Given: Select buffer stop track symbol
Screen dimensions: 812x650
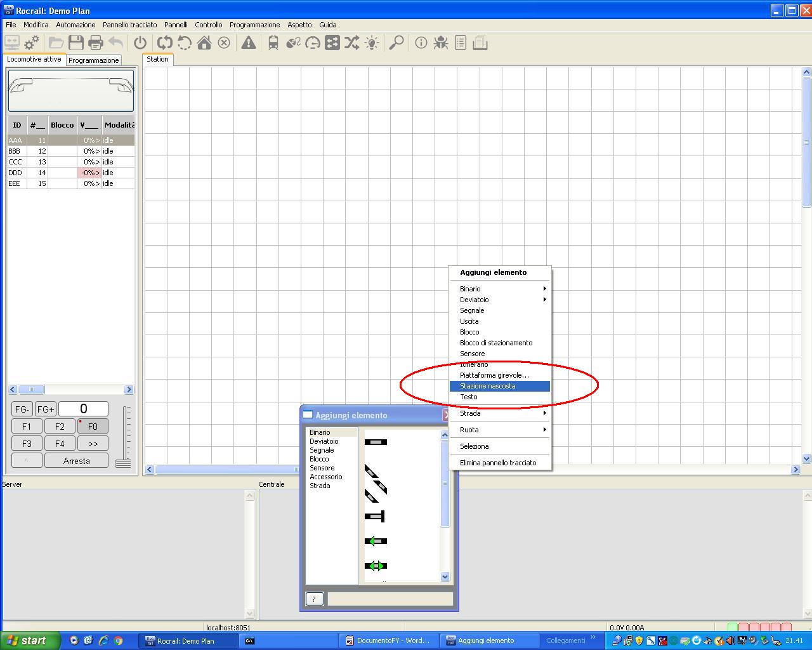Looking at the screenshot, I should coord(375,516).
